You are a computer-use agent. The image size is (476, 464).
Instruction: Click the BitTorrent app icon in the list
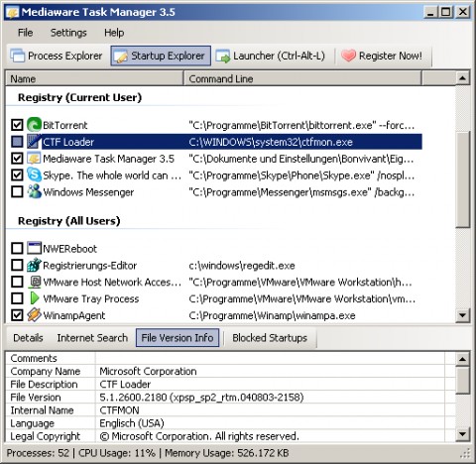point(34,125)
